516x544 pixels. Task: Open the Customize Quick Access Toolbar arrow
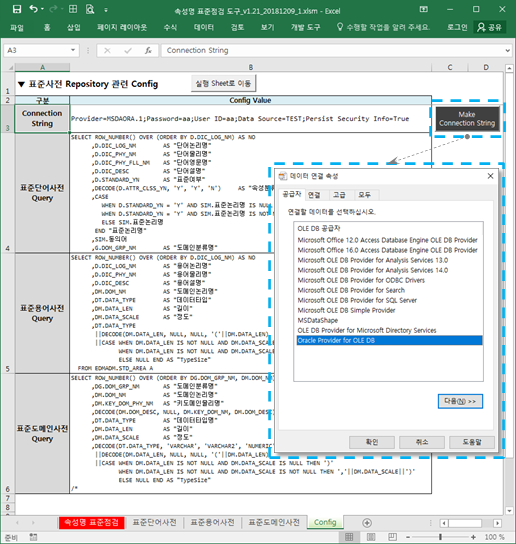[x=106, y=10]
